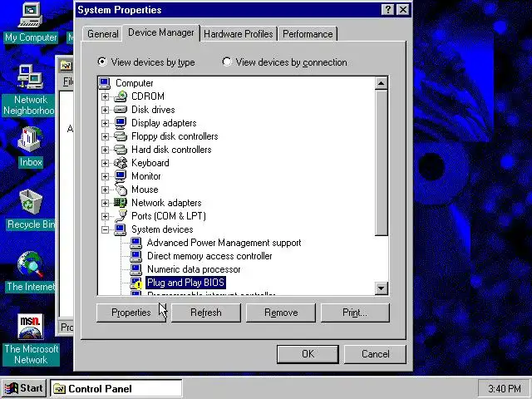The width and height of the screenshot is (532, 399).
Task: Expand the Hard disk controllers node
Action: pos(106,150)
